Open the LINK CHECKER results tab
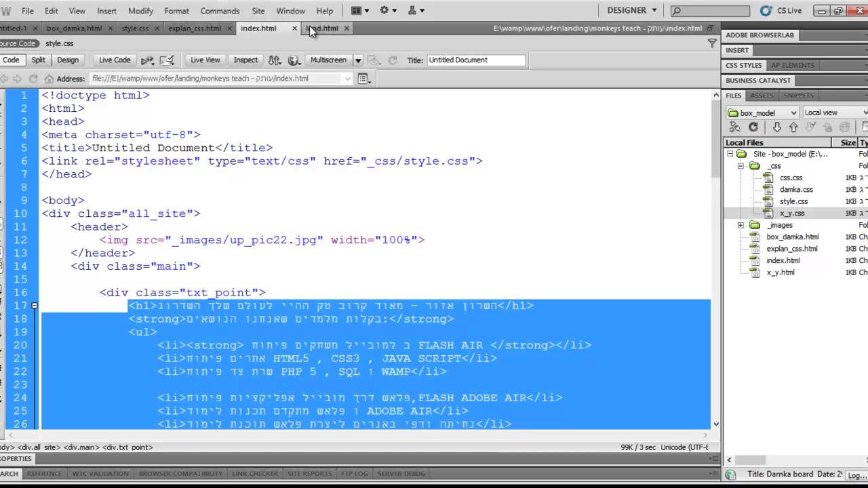The width and height of the screenshot is (868, 488). coord(255,474)
